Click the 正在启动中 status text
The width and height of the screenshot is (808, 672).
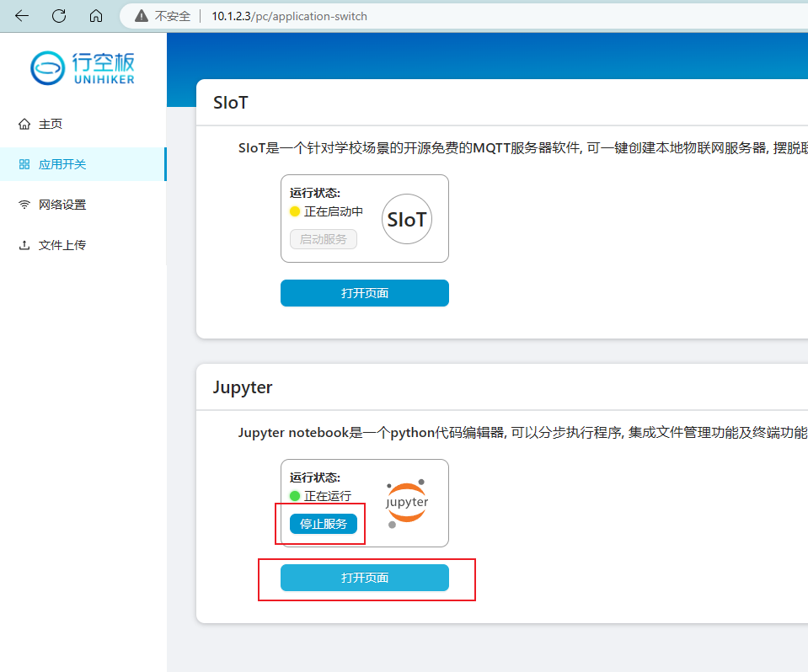point(334,211)
